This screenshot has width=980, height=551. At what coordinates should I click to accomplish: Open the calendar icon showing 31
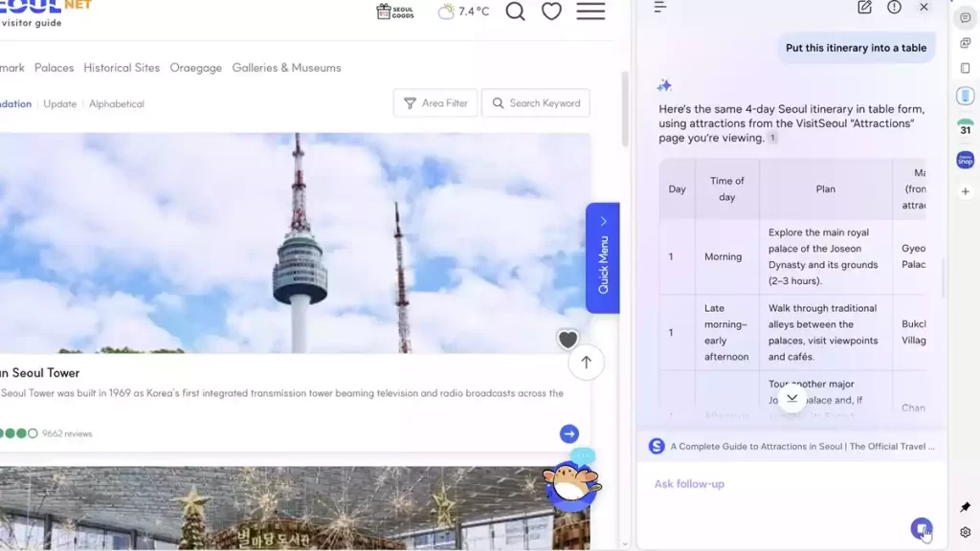965,128
